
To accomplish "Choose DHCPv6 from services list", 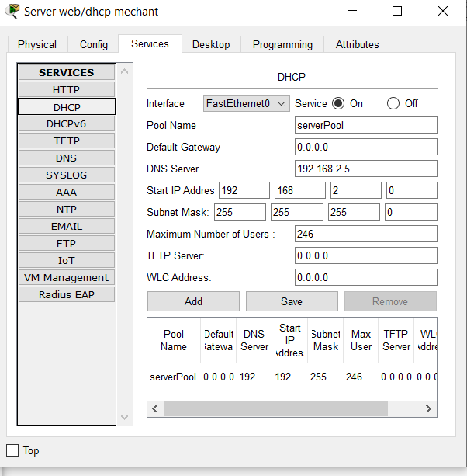I will [66, 123].
